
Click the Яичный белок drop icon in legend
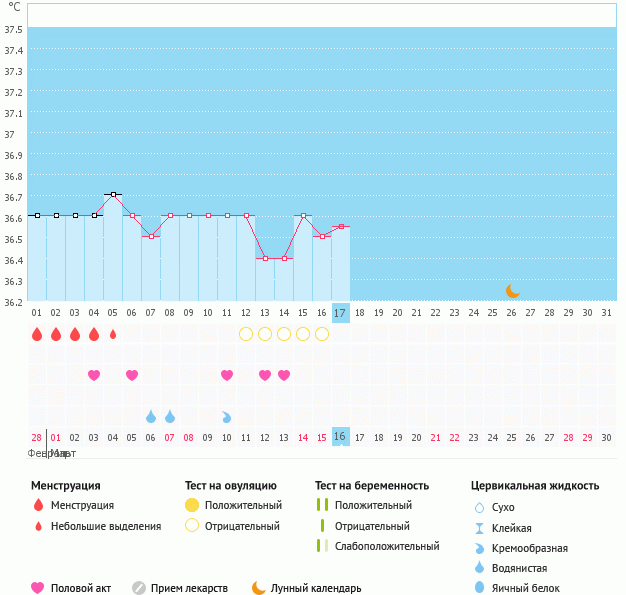coord(479,588)
